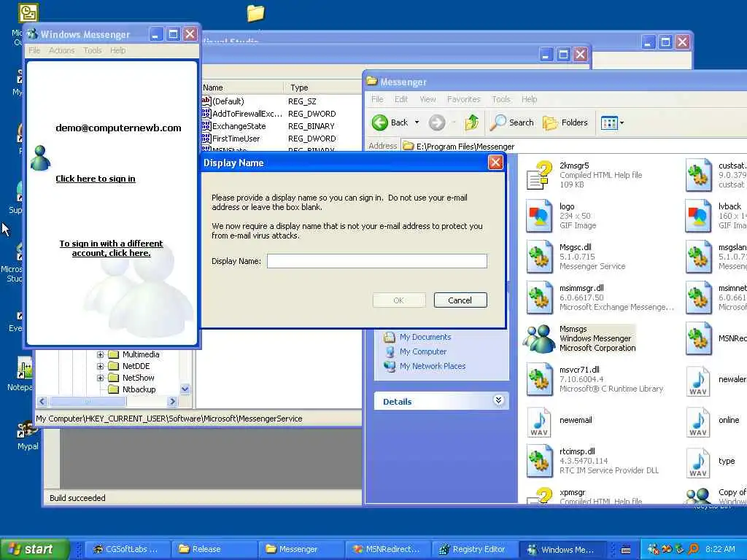The height and width of the screenshot is (560, 747).
Task: Click the system tray clock
Action: coord(720,549)
